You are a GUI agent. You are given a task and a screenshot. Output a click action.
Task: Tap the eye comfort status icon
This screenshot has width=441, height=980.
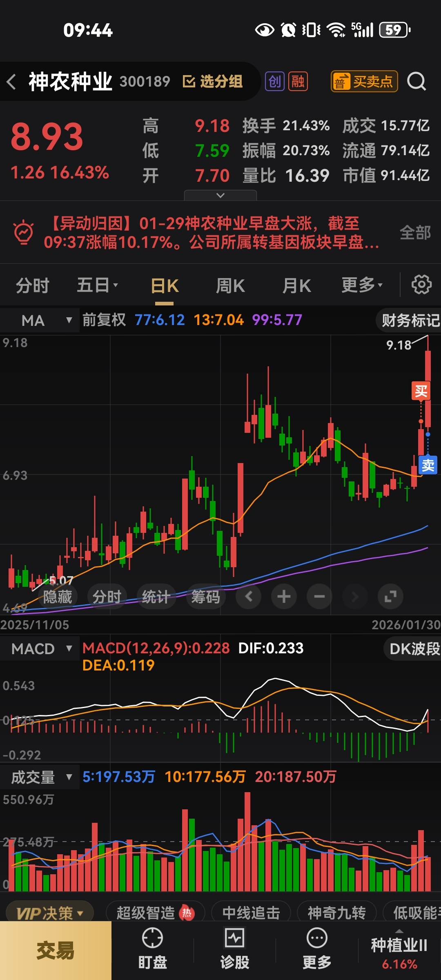(x=265, y=30)
